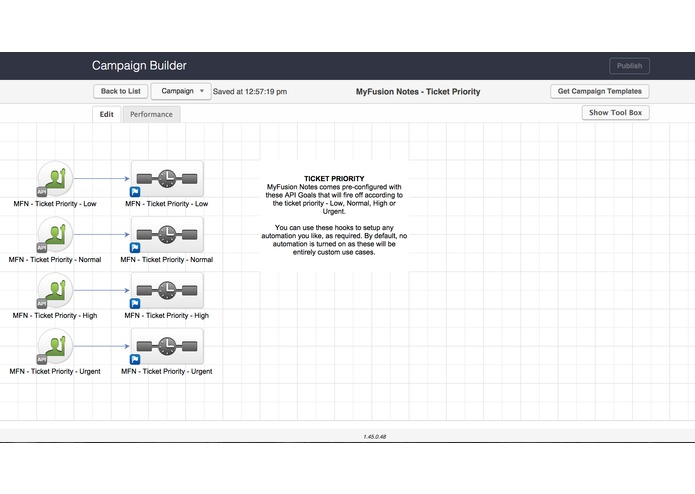695x494 pixels.
Task: Select the MFN Ticket Priority Urgent API goal icon
Action: click(55, 346)
